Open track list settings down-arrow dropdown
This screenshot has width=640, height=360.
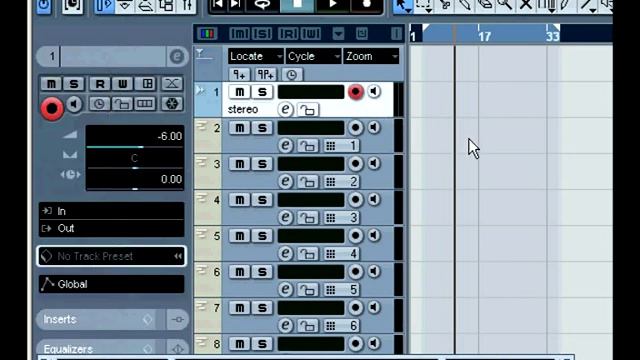338,33
